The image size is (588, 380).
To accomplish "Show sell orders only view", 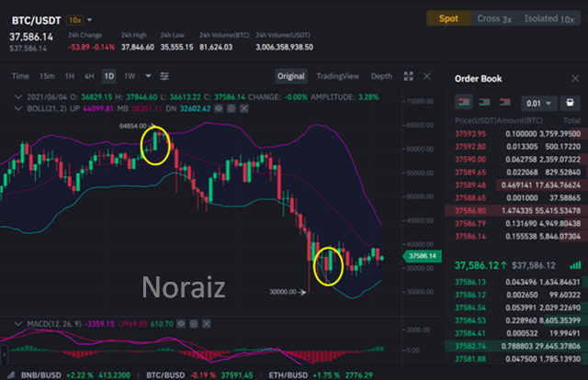I will [504, 102].
